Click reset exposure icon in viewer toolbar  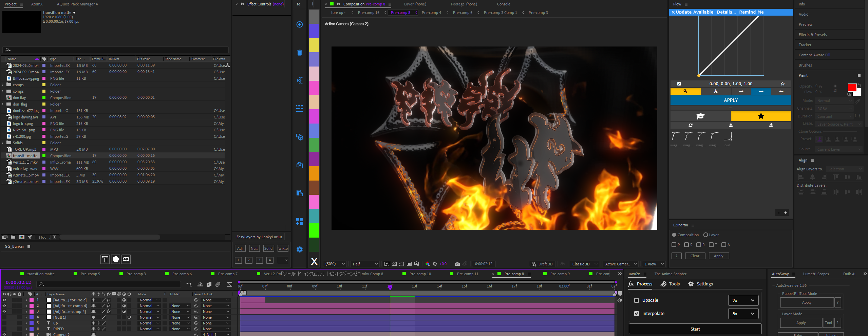tap(435, 264)
